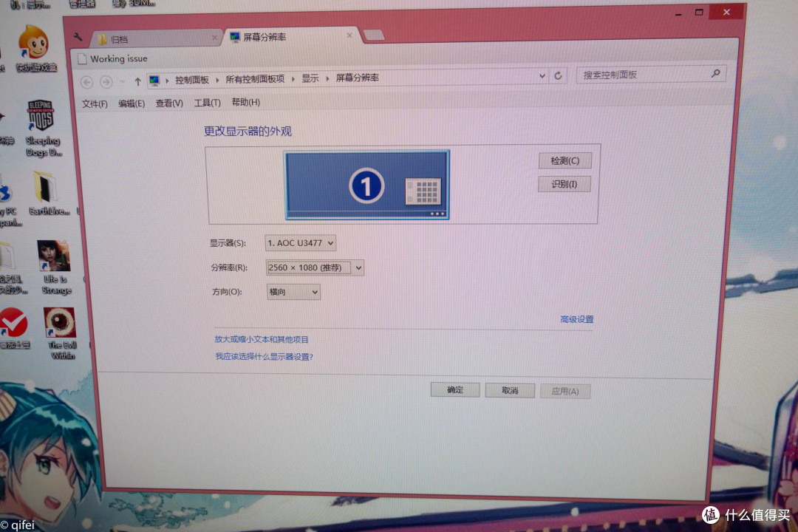This screenshot has height=532, width=798.
Task: Select the 屏幕分辨率 tab
Action: [290, 37]
